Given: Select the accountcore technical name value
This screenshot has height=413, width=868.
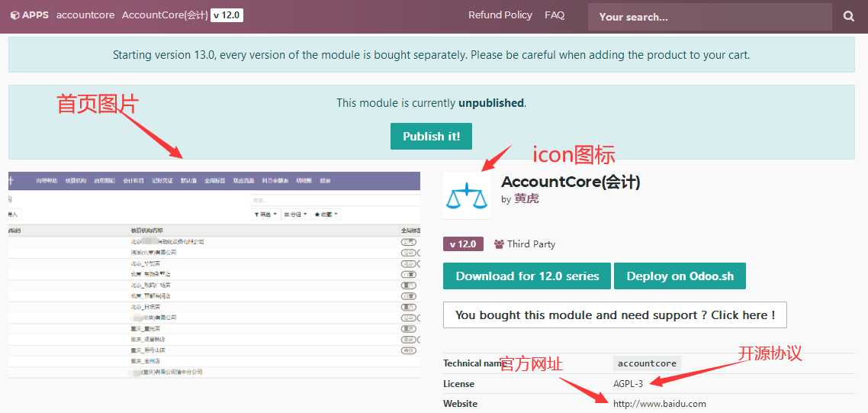Looking at the screenshot, I should pyautogui.click(x=647, y=363).
